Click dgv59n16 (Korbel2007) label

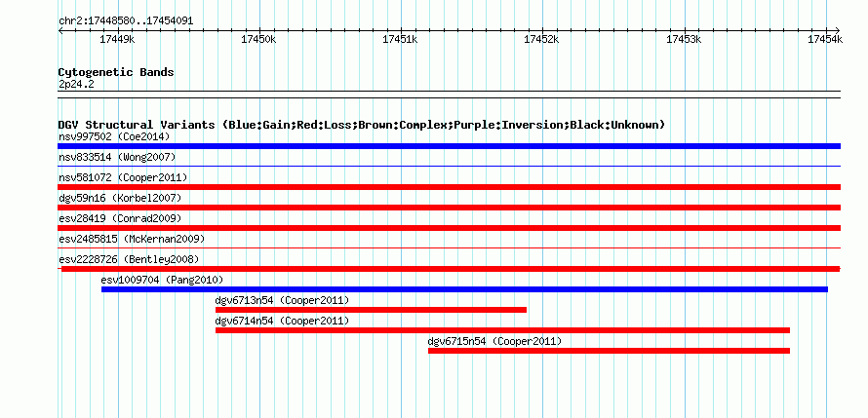coord(120,198)
